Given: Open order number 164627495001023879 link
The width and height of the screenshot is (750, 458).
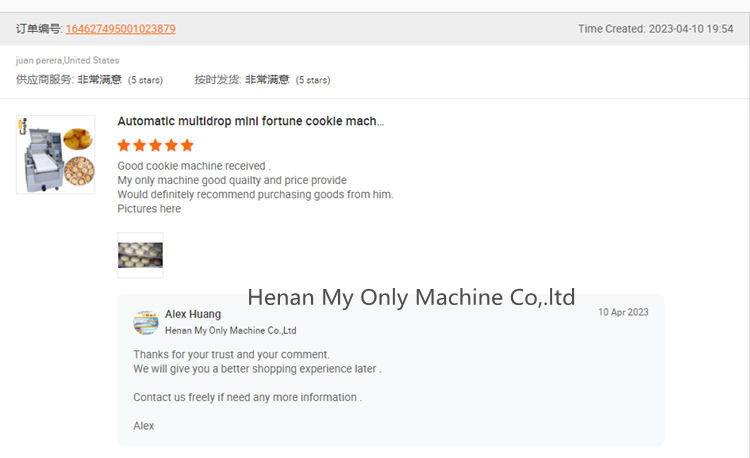Looking at the screenshot, I should pos(121,29).
